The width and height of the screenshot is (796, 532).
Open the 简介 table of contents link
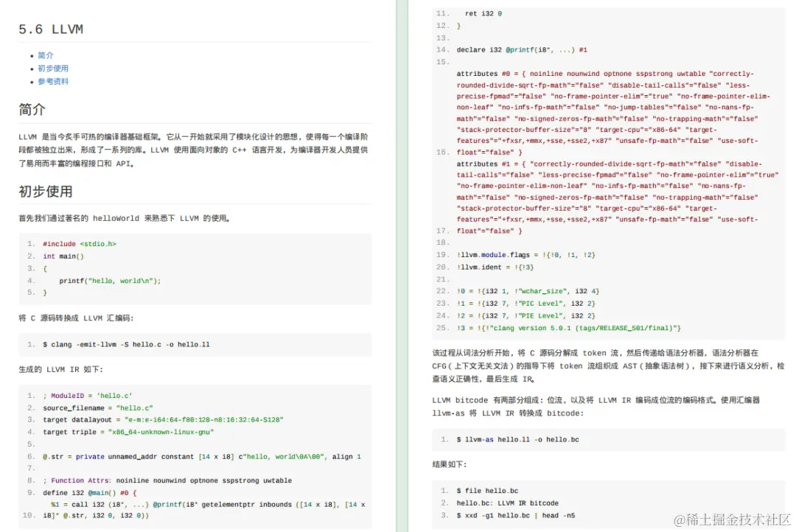pos(45,55)
